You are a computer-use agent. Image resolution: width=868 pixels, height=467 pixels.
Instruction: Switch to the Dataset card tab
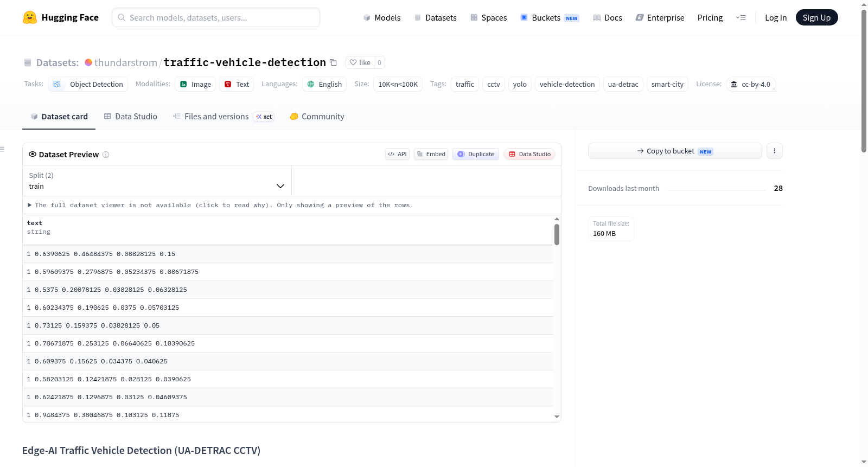tap(59, 117)
